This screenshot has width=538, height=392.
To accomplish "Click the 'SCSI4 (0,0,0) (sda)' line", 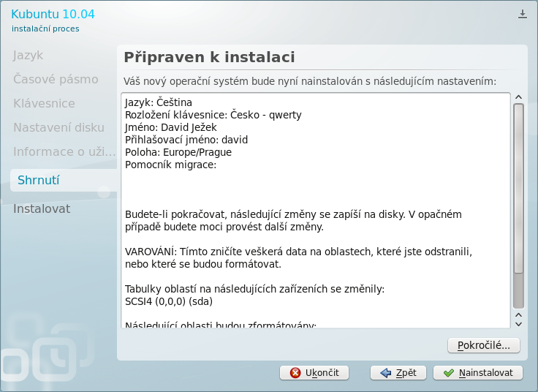I will click(x=169, y=301).
